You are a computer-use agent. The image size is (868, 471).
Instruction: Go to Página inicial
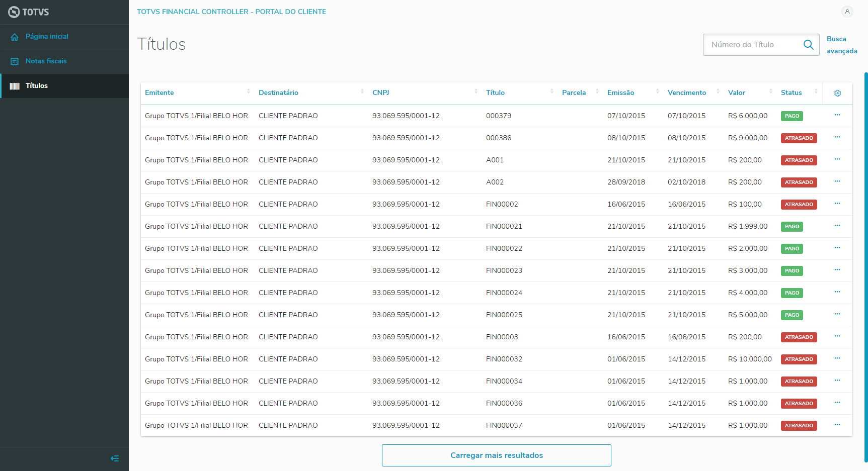point(64,37)
